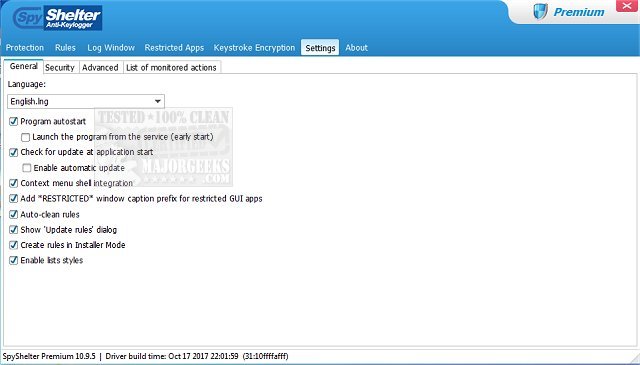Disable Auto-clean rules checkbox
This screenshot has height=365, width=640.
13,214
